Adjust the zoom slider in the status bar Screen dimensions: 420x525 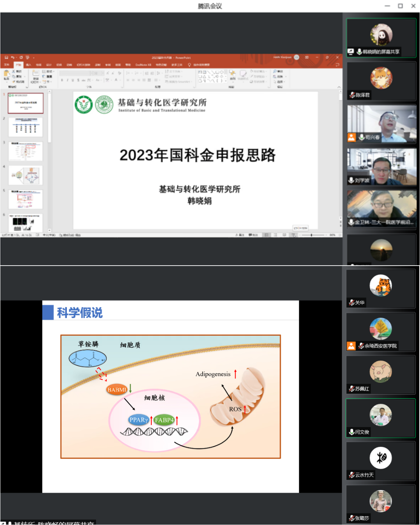tap(311, 235)
